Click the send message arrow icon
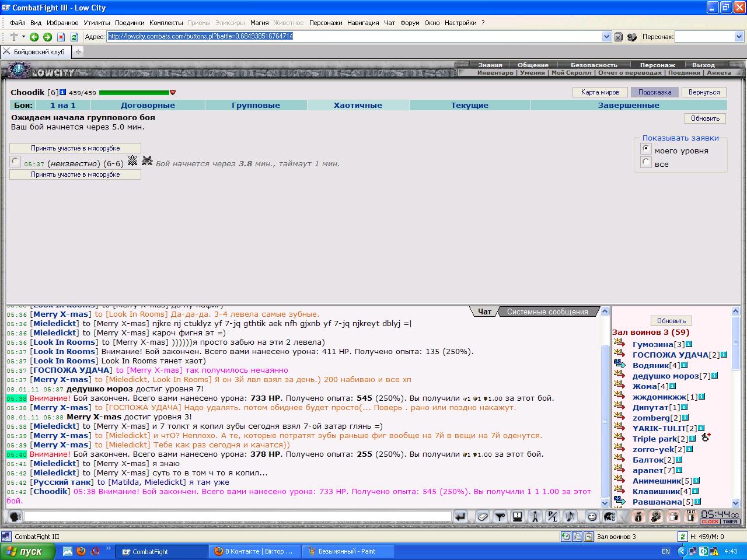 coord(460,517)
